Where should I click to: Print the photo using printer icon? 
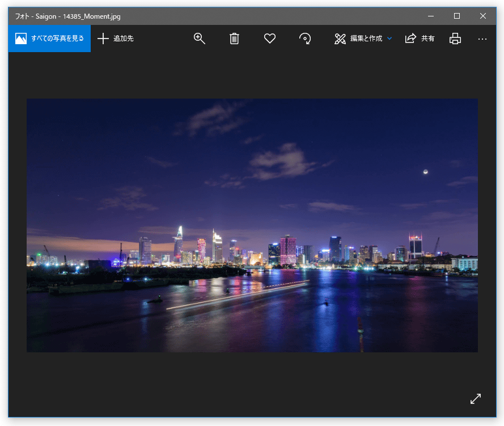pyautogui.click(x=455, y=39)
